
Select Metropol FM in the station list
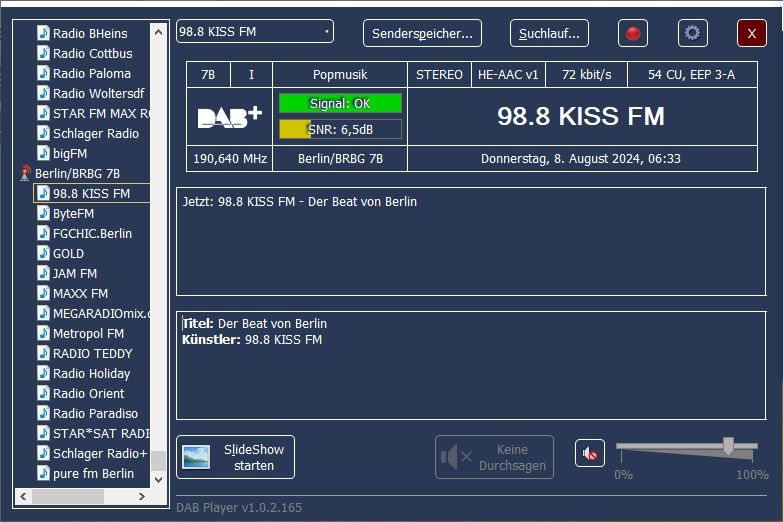[x=88, y=333]
